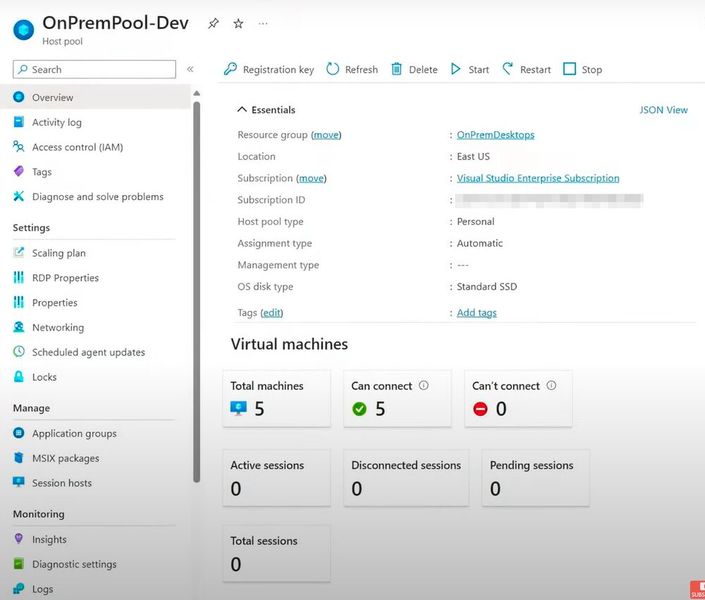Click the Refresh circular arrow icon
This screenshot has height=600, width=705.
332,69
